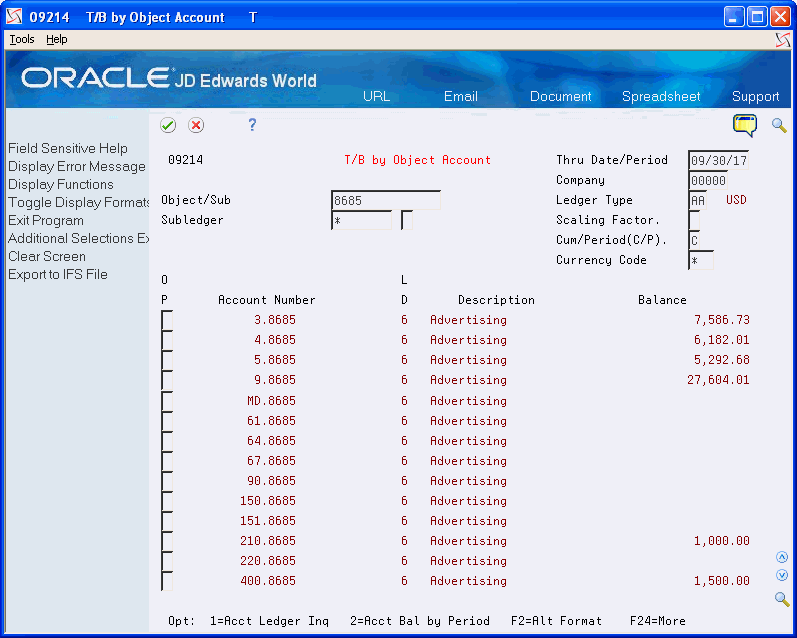The image size is (797, 638).
Task: Click balance value 6,182.01
Action: click(x=722, y=340)
